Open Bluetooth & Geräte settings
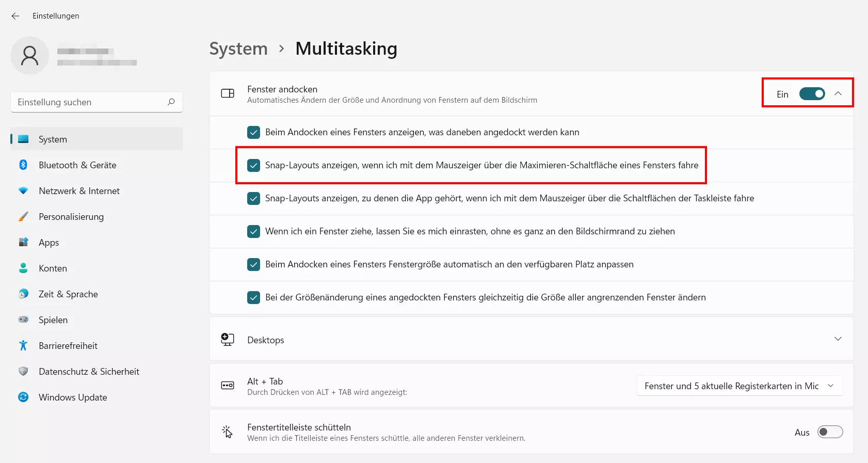This screenshot has height=463, width=868. [77, 165]
